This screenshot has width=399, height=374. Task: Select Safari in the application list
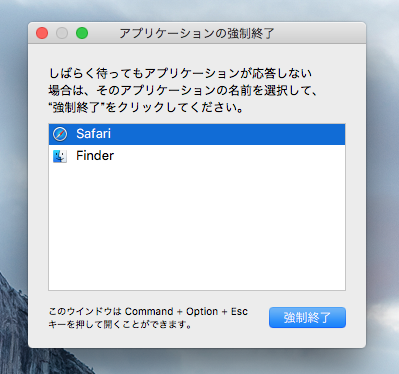coord(197,134)
